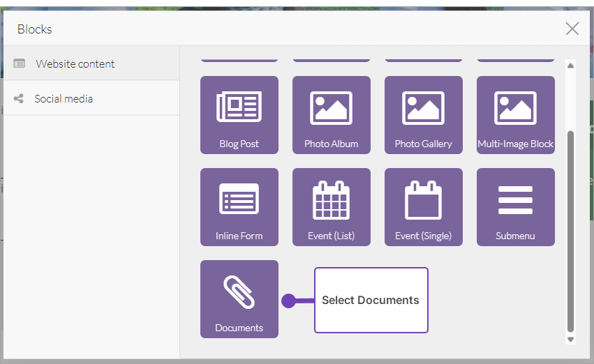Add a Blog Post block

(239, 114)
